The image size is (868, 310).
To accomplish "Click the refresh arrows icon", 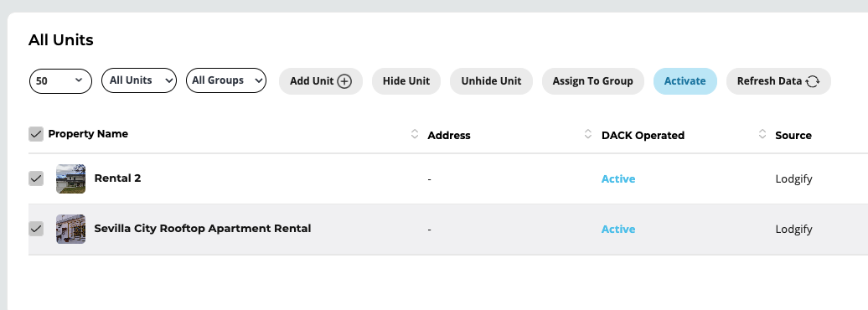I will pos(812,81).
